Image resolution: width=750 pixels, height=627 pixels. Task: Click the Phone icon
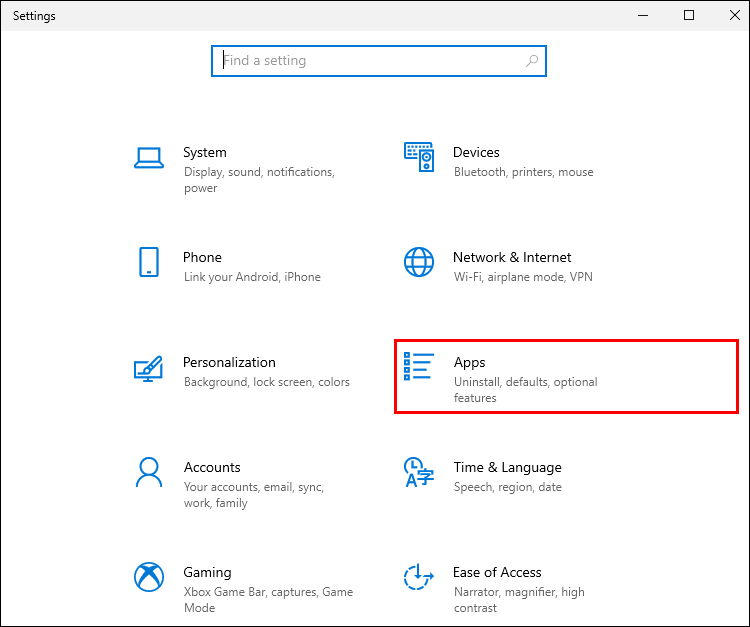click(149, 262)
